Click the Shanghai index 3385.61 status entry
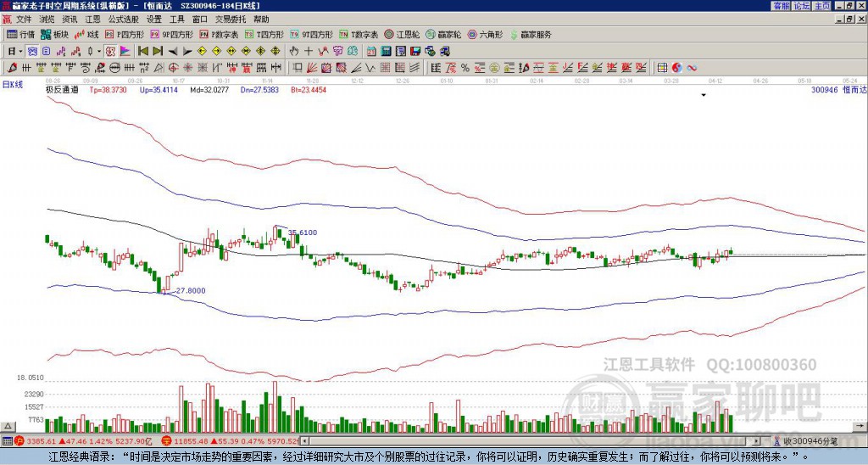The width and height of the screenshot is (868, 465). [83, 441]
